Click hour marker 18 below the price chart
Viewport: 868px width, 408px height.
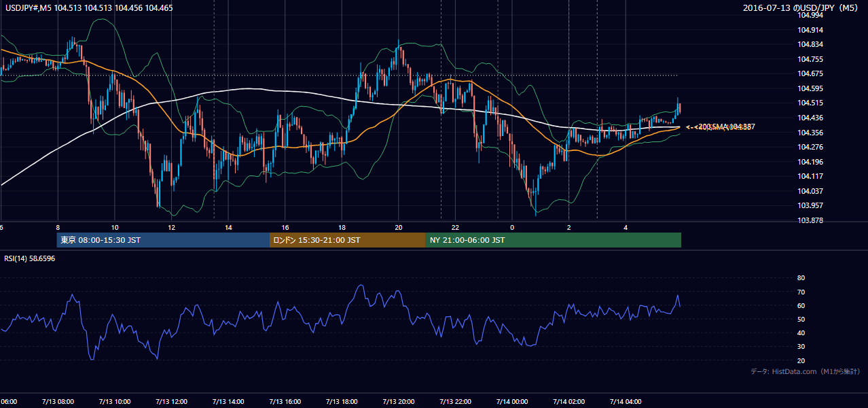342,228
